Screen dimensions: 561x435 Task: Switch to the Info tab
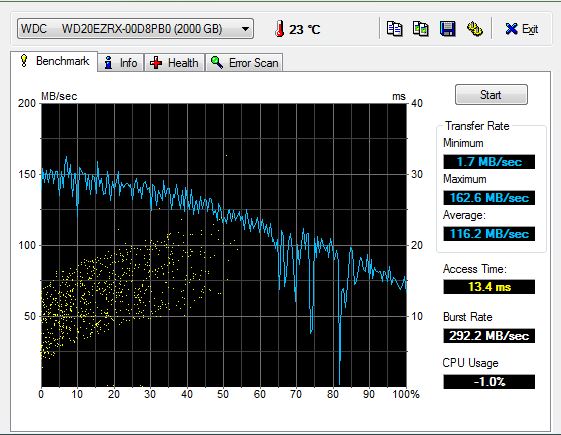click(121, 63)
